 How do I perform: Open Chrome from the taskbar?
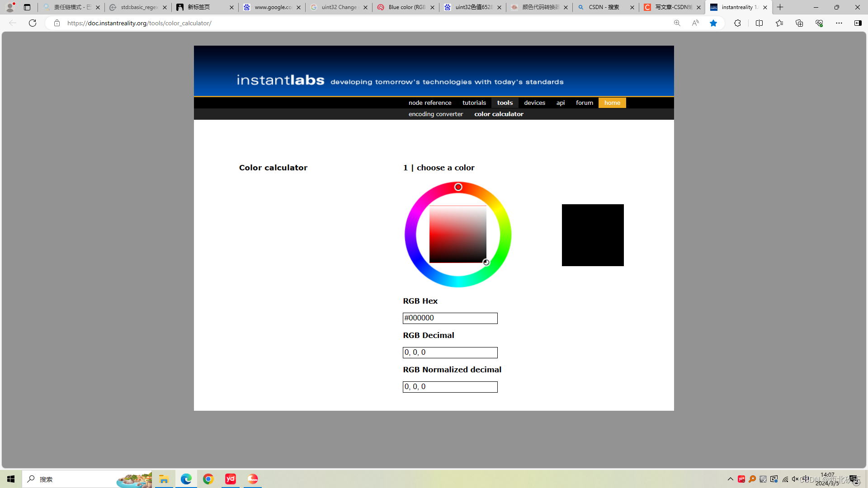(208, 479)
